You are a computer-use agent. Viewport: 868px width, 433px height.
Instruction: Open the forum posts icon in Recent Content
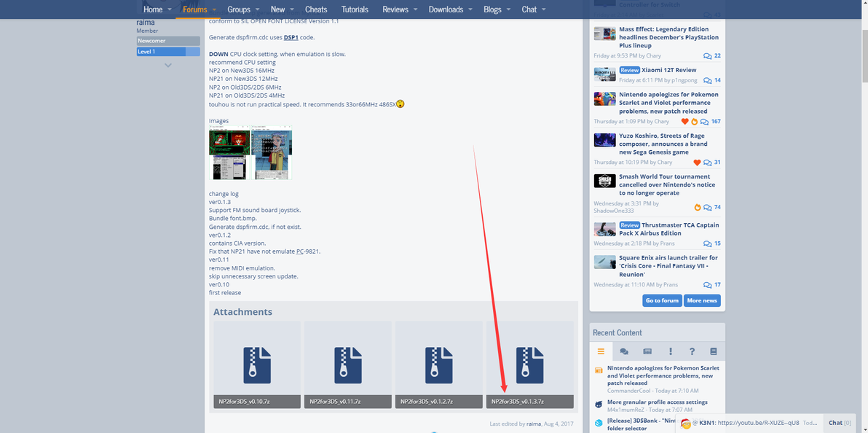click(624, 351)
